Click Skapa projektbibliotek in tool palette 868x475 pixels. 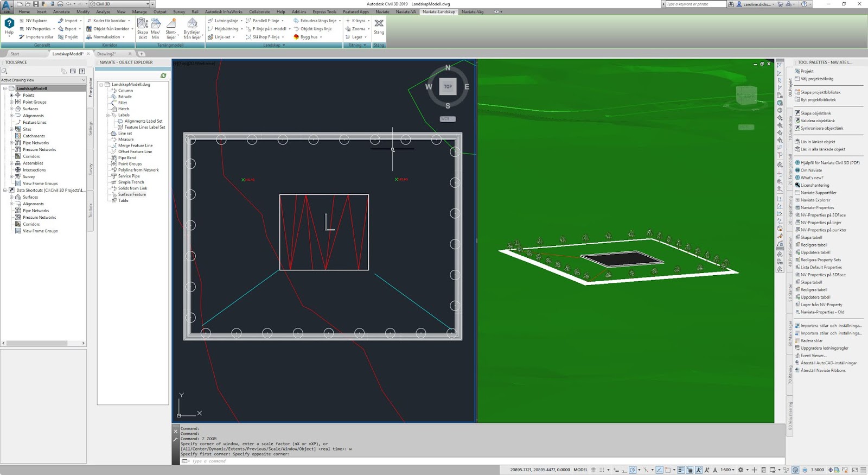click(820, 92)
